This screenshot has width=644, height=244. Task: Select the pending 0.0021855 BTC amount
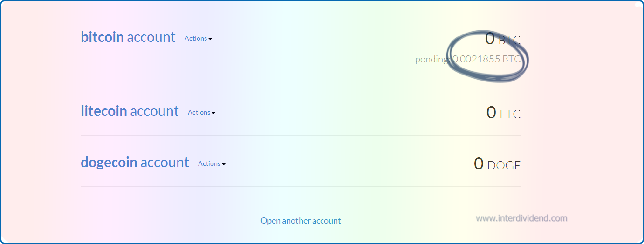point(486,60)
